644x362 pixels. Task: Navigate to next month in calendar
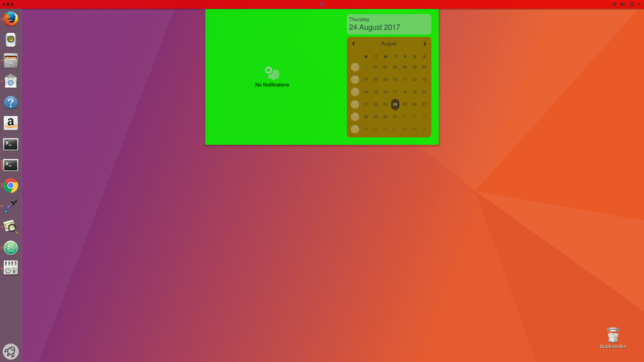(x=424, y=43)
